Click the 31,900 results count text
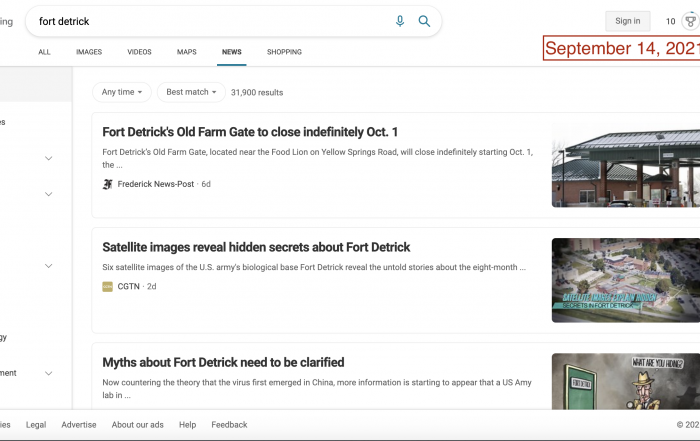Viewport: 700px width, 441px height. point(257,92)
